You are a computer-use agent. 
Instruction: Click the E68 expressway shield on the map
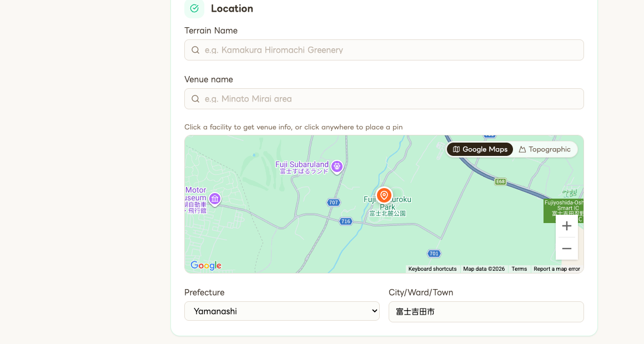point(499,181)
